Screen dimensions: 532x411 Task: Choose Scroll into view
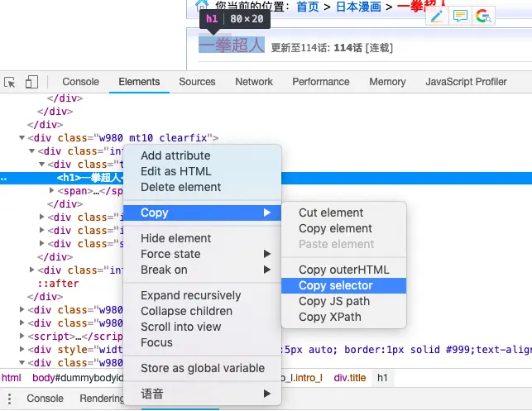[203, 327]
